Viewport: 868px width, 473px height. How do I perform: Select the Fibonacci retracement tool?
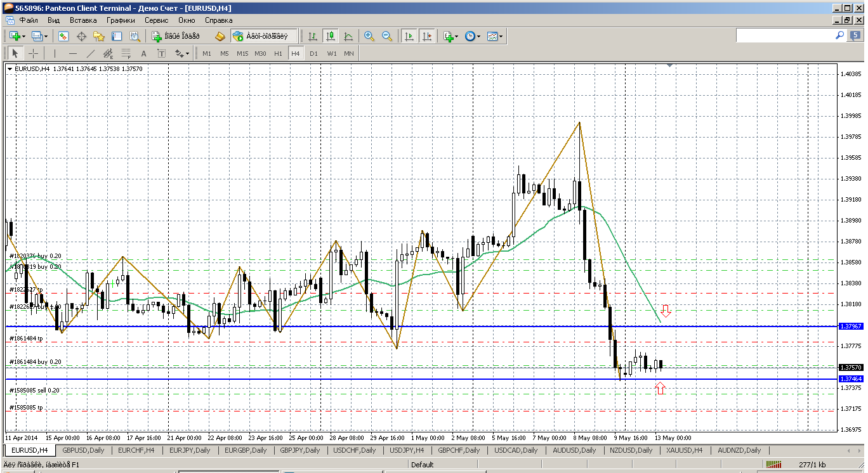point(126,53)
